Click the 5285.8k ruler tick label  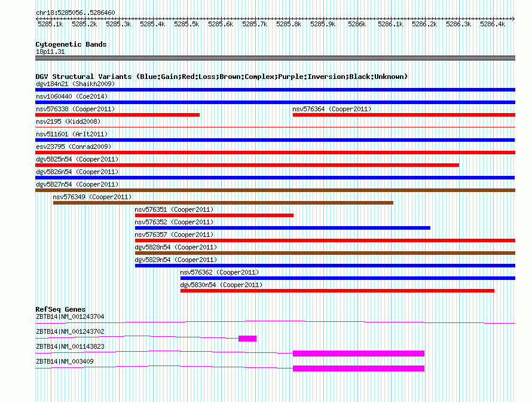[289, 24]
